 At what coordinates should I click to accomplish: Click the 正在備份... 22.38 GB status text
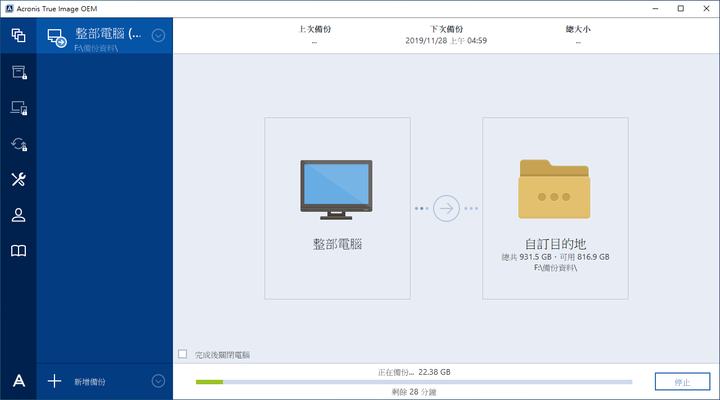pyautogui.click(x=414, y=372)
